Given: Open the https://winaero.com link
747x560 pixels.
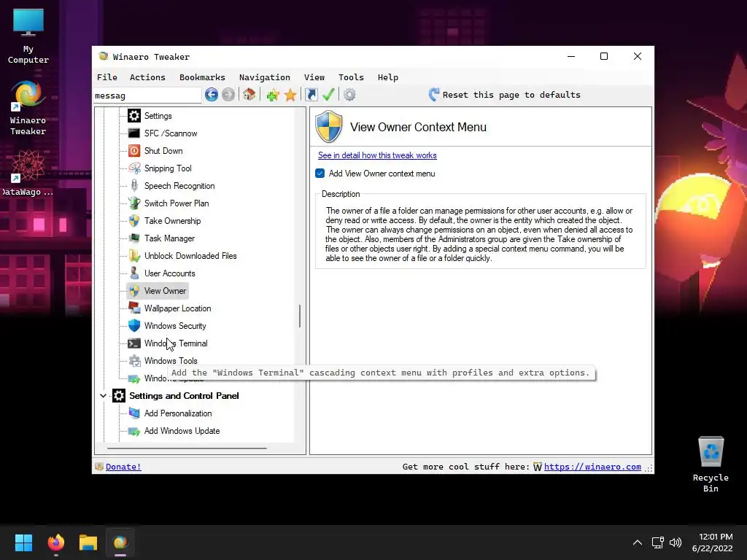Looking at the screenshot, I should [x=592, y=467].
